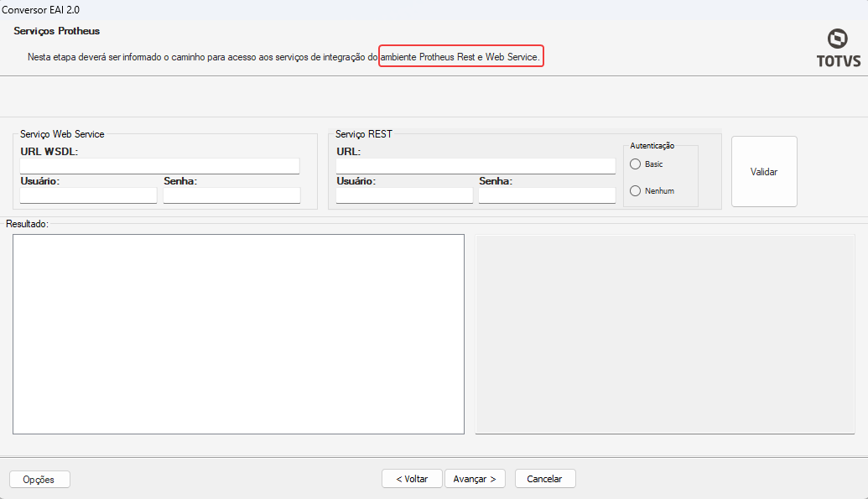
Task: Proceed with the Avançar > button
Action: coord(475,479)
